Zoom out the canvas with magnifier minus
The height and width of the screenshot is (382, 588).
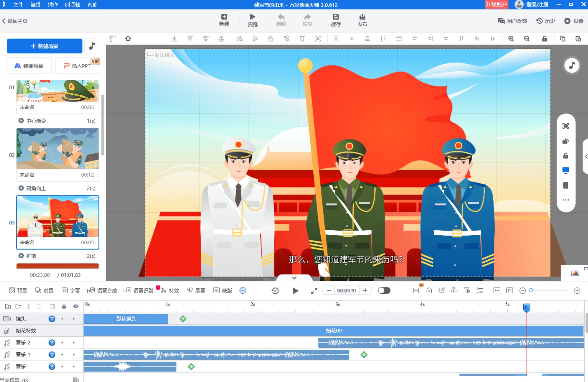pos(527,39)
